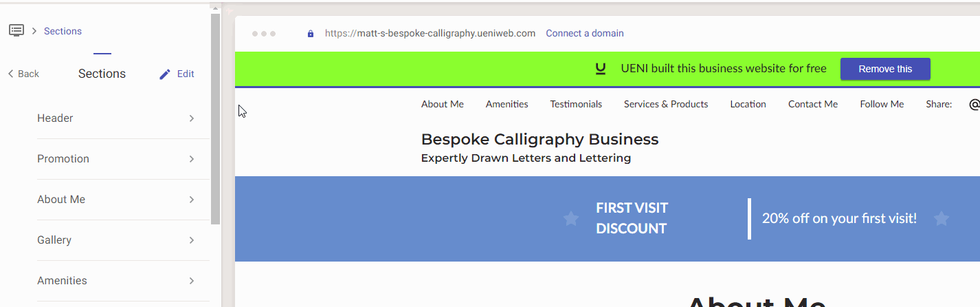Expand the Gallery section chevron

click(x=192, y=240)
